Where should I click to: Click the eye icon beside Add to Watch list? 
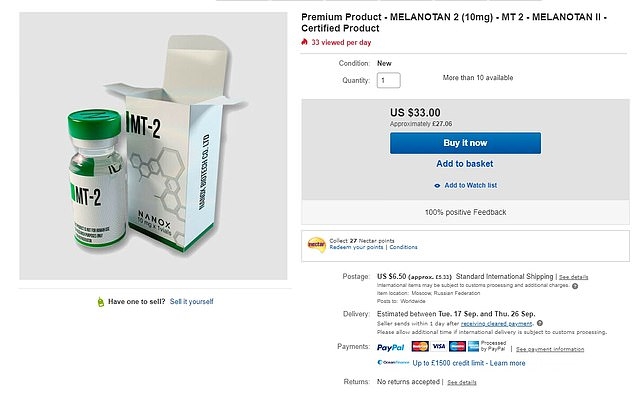(437, 186)
